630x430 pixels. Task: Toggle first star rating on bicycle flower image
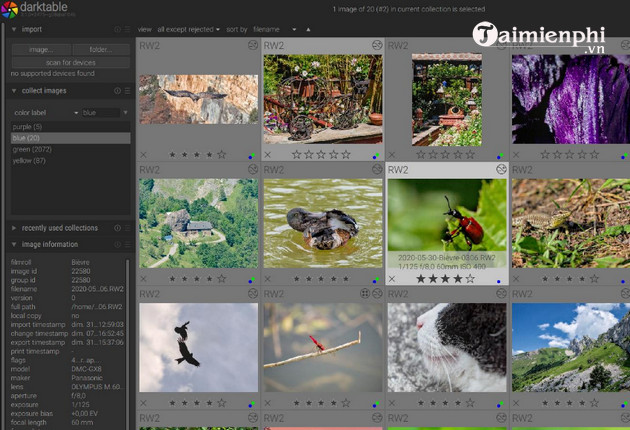(x=296, y=155)
